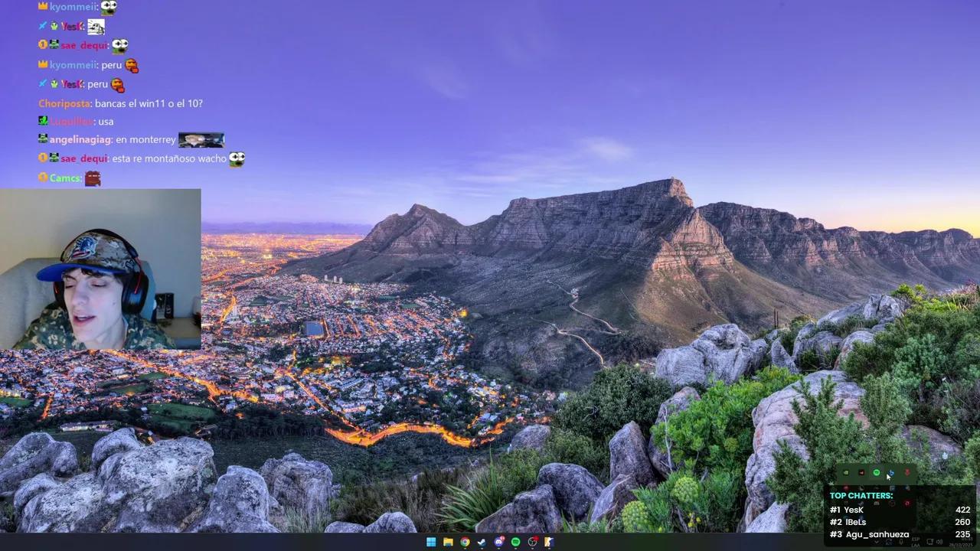Open the Counter-Strike icon in the taskbar
The image size is (980, 551).
549,542
